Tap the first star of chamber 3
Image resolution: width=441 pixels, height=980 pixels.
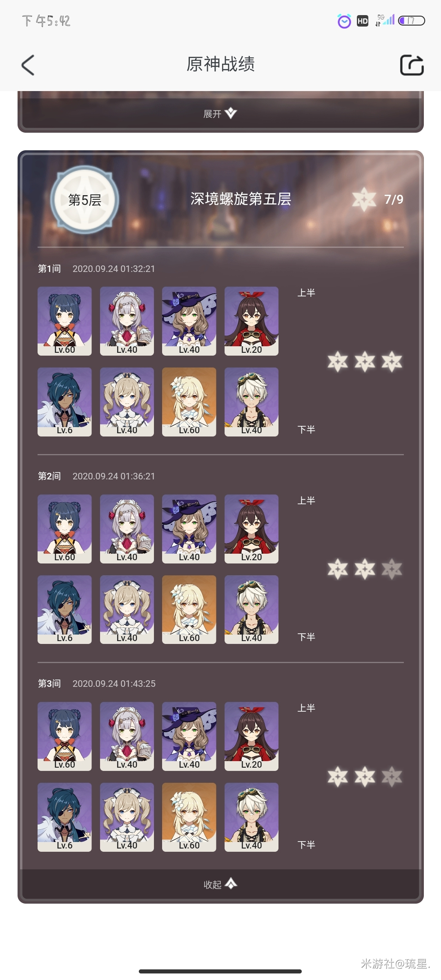[338, 776]
